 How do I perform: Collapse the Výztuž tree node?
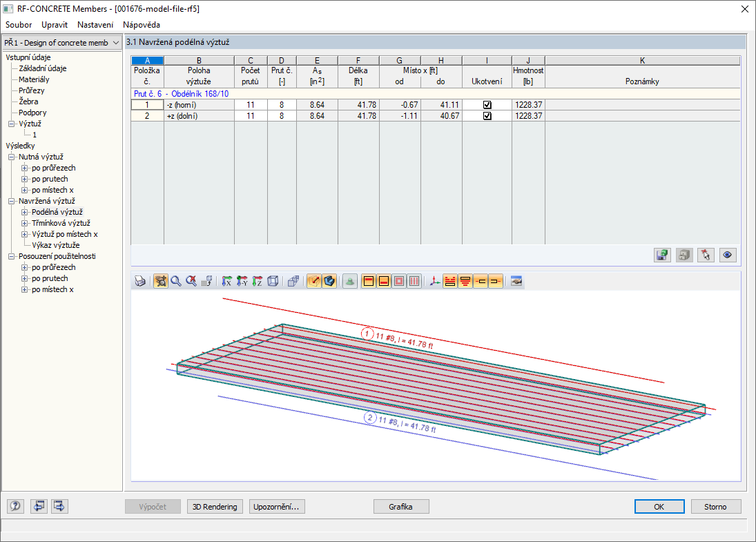pos(11,124)
